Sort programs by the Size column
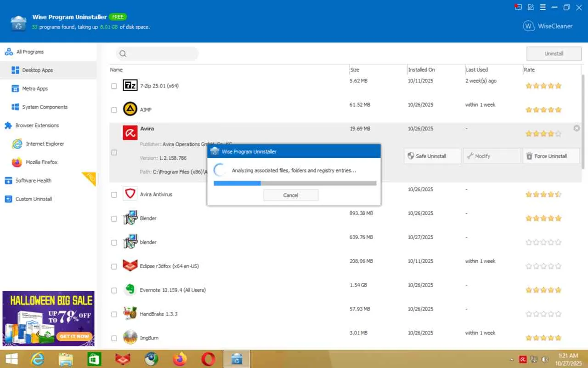Viewport: 588px width, 368px height. (378, 70)
